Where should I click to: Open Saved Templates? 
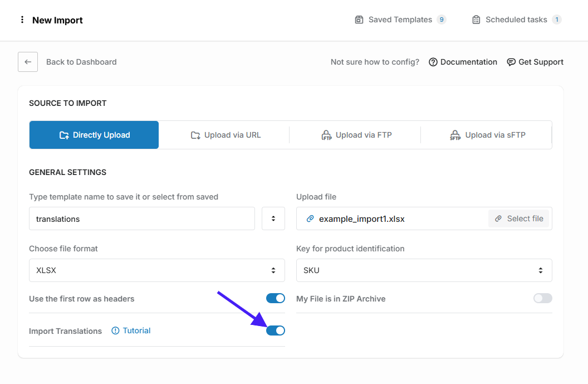[400, 20]
